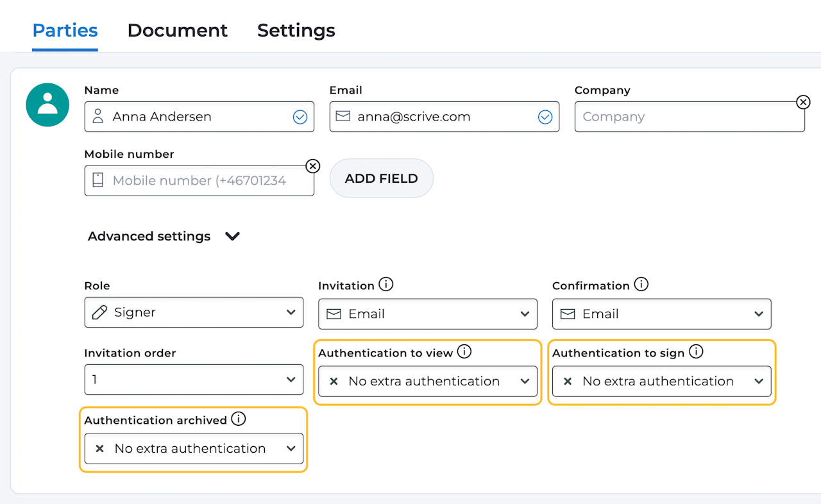821x504 pixels.
Task: Open the Settings tab
Action: [296, 30]
